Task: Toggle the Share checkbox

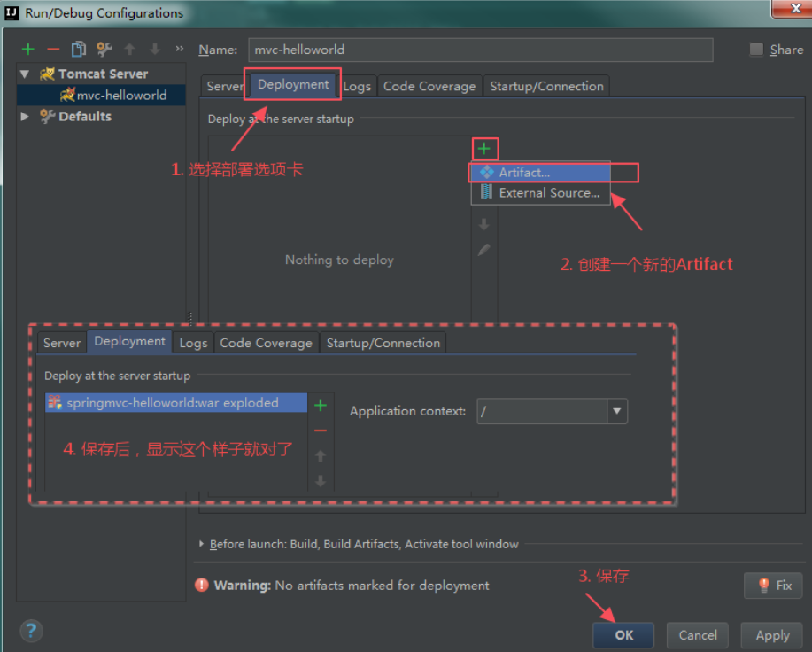Action: tap(756, 50)
